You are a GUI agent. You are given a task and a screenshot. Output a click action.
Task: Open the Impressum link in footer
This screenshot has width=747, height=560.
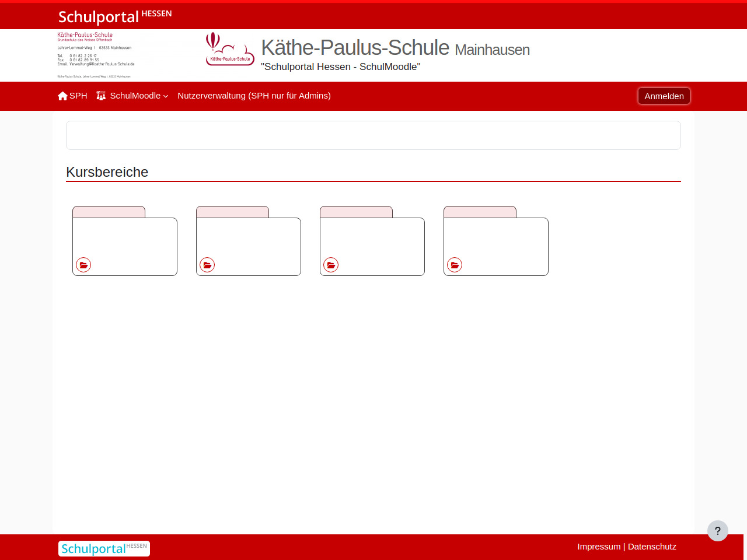(599, 547)
